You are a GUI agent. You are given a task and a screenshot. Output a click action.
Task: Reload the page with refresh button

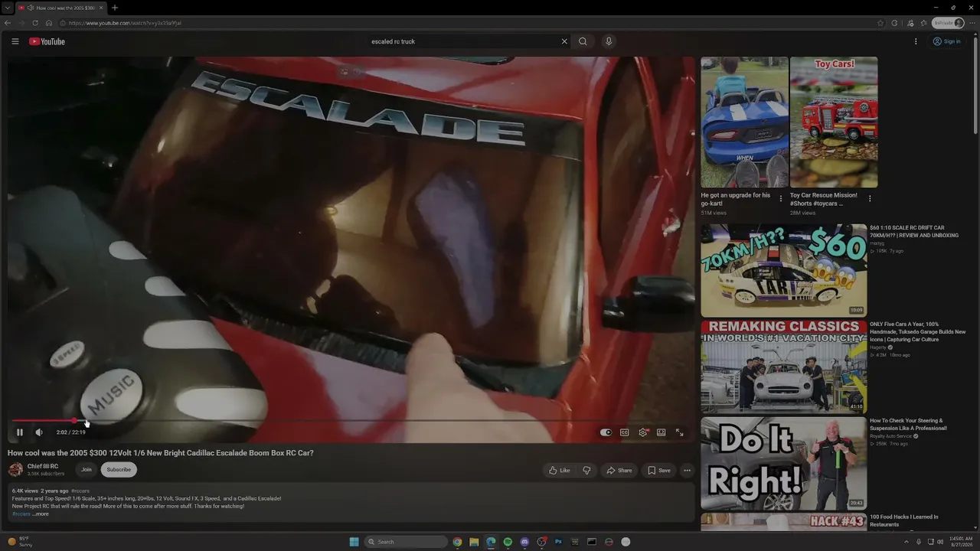coord(35,23)
